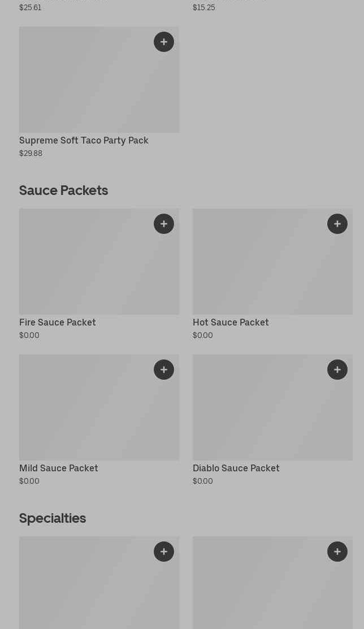The width and height of the screenshot is (364, 629).
Task: Click the Fire Sauce Packet name
Action: (x=58, y=322)
